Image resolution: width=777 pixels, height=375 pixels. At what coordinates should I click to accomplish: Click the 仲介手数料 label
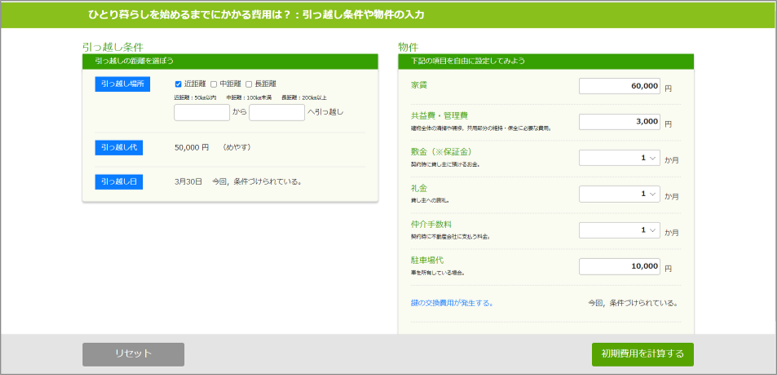(431, 224)
